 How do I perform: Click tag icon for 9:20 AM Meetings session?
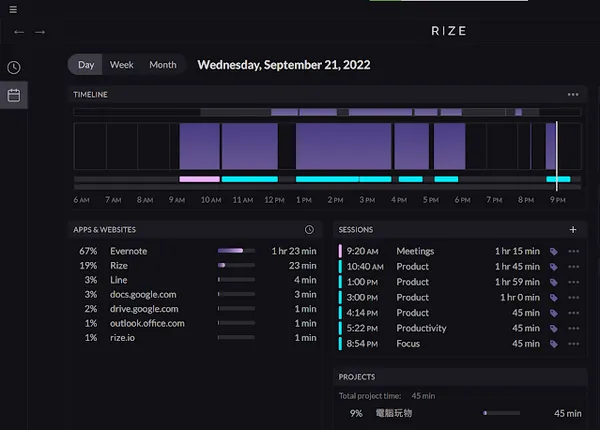[x=553, y=251]
